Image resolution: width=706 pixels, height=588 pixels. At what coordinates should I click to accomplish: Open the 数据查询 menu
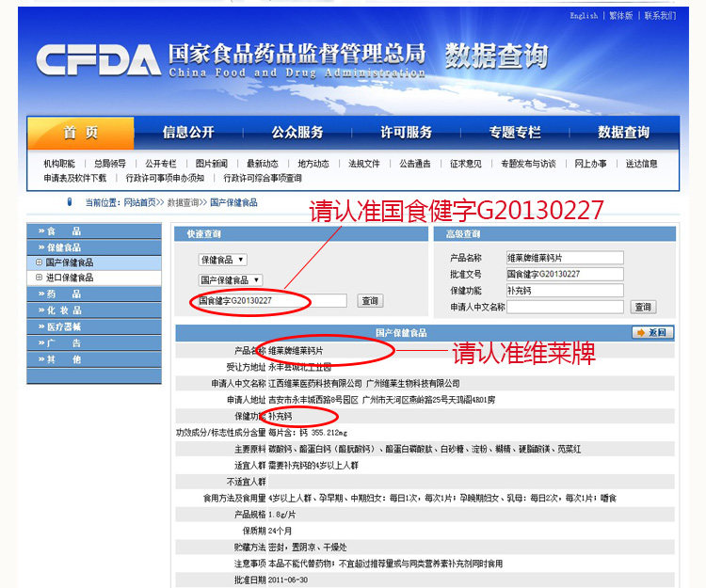(623, 133)
